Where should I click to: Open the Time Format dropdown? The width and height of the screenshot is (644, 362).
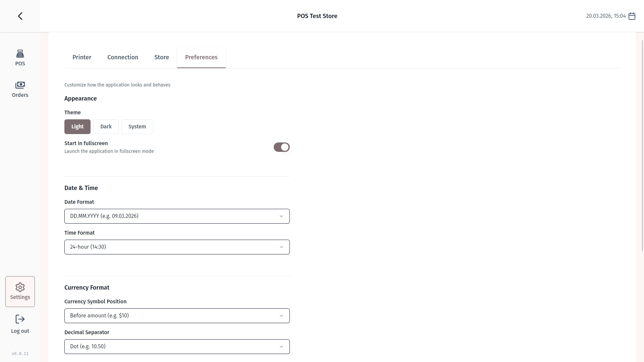[x=177, y=247]
